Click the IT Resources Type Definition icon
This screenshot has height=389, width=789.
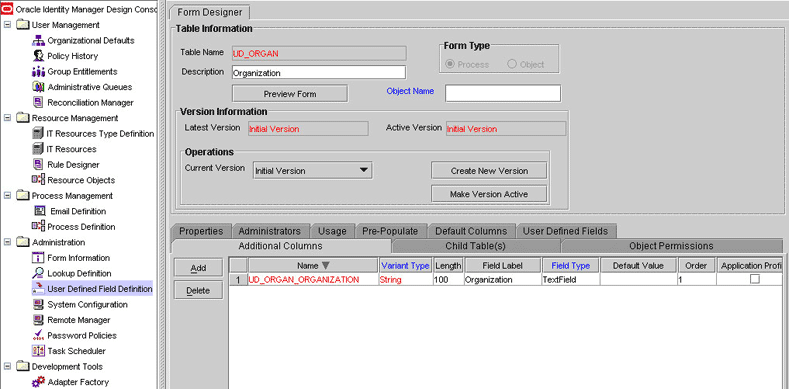pyautogui.click(x=38, y=134)
